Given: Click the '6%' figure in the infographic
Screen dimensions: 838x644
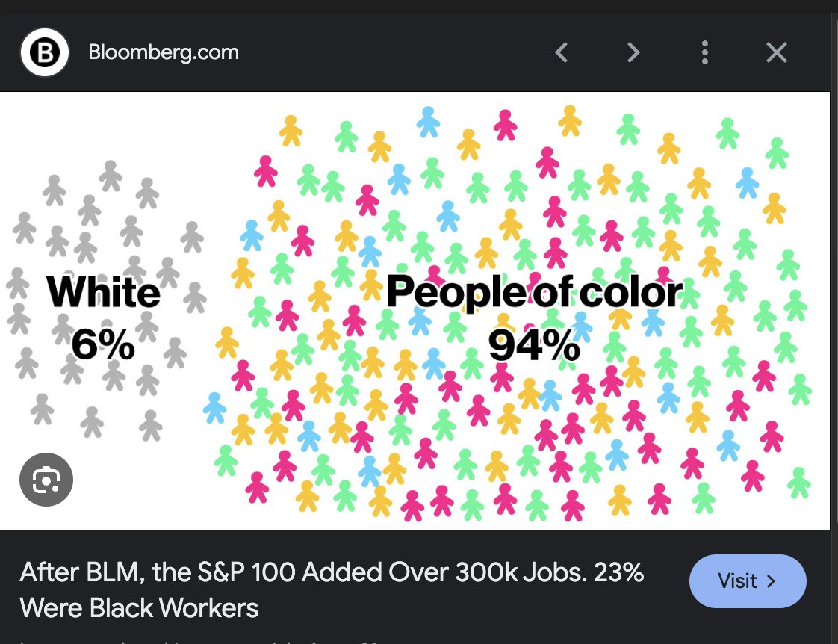Looking at the screenshot, I should point(104,345).
